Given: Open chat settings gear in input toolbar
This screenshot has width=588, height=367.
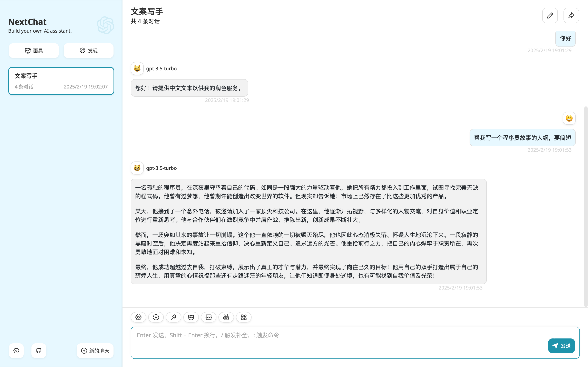Looking at the screenshot, I should tap(138, 317).
